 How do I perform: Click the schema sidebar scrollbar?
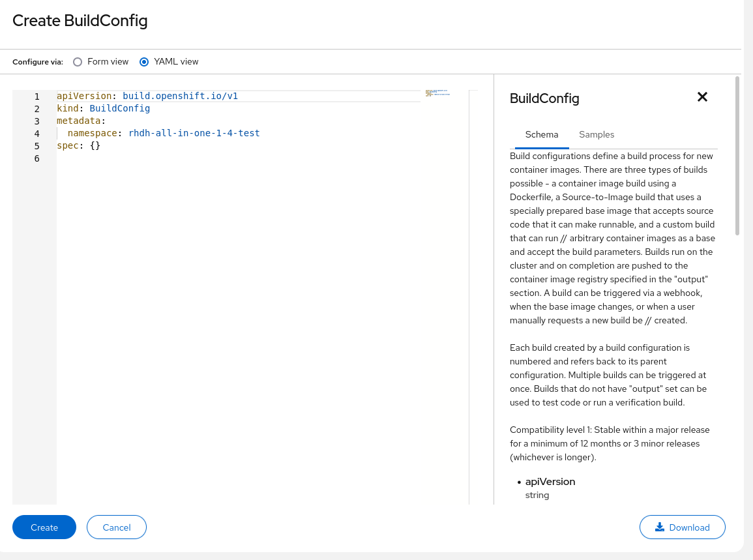737,156
